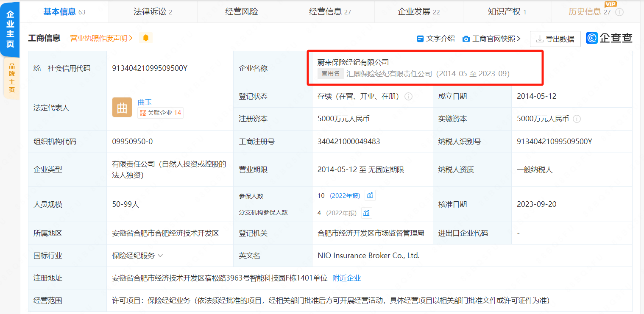Click 纳税人资质 value 一般纳税人
The height and width of the screenshot is (314, 644).
[x=535, y=170]
